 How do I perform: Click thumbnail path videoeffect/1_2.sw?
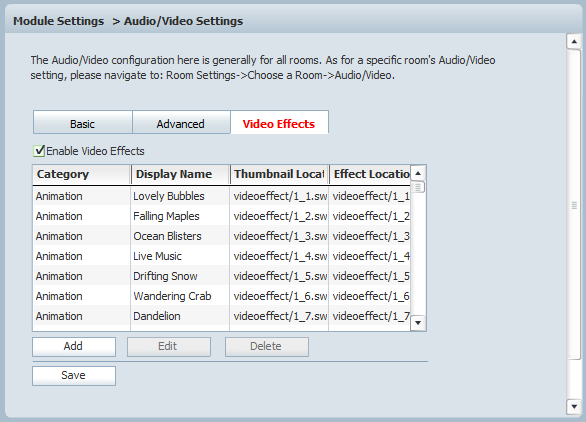[280, 216]
